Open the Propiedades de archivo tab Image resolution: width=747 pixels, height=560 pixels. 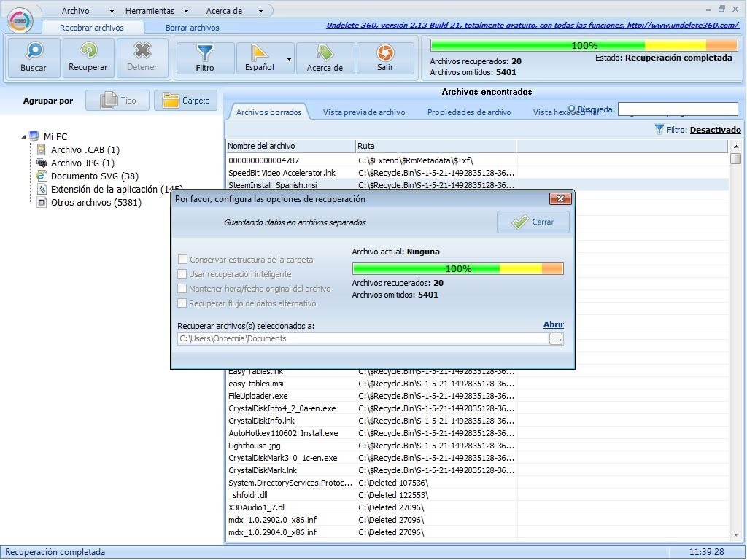point(468,112)
